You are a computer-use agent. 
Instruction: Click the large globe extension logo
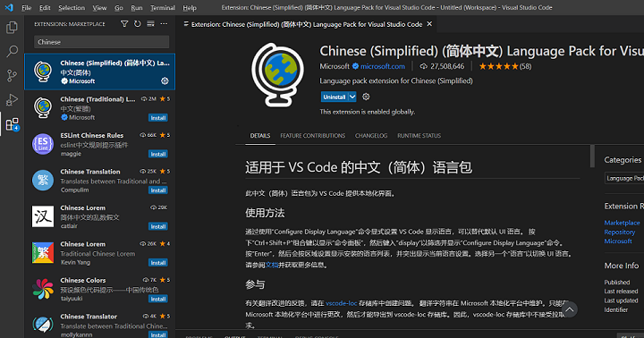278,75
